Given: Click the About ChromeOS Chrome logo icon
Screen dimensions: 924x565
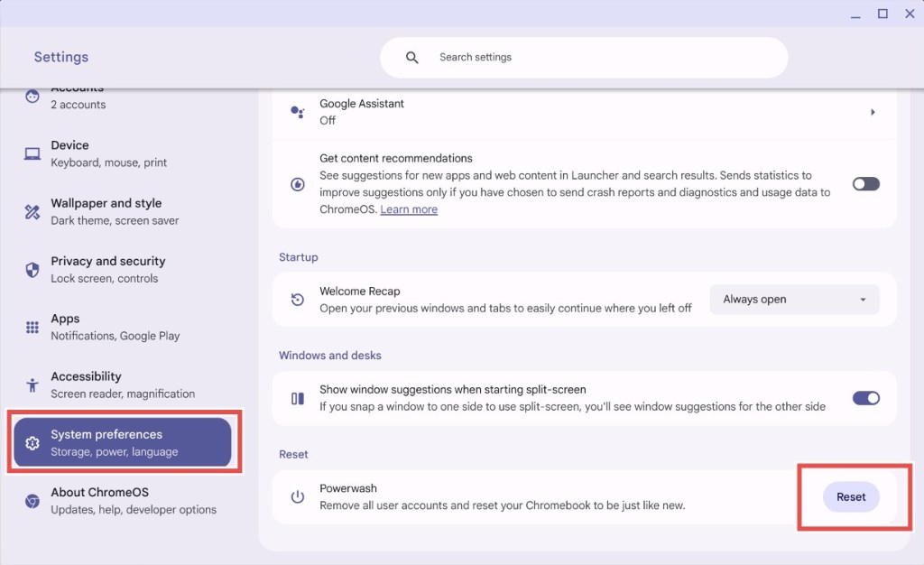Looking at the screenshot, I should [x=32, y=502].
